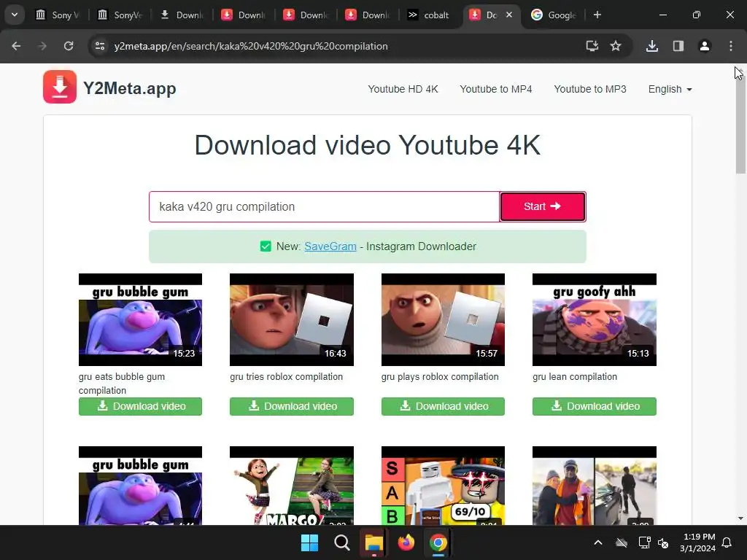This screenshot has height=560, width=747.
Task: Open File Explorer from the taskbar
Action: pos(374,542)
